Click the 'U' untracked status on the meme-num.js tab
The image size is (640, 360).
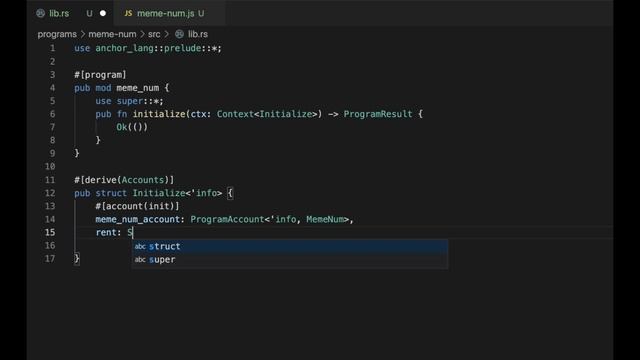[x=201, y=13]
